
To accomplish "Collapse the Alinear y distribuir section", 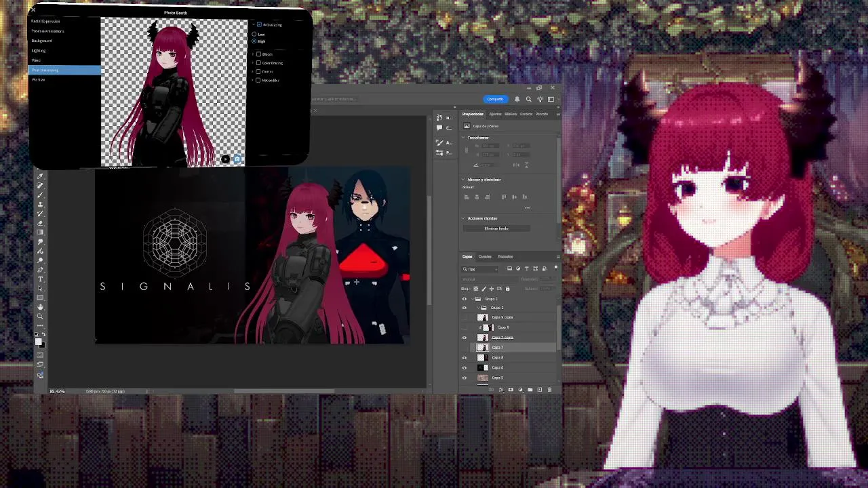I will click(x=463, y=180).
